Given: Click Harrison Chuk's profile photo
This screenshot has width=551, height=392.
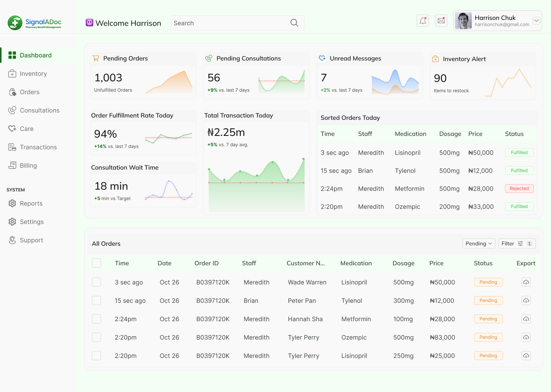Looking at the screenshot, I should [x=463, y=21].
